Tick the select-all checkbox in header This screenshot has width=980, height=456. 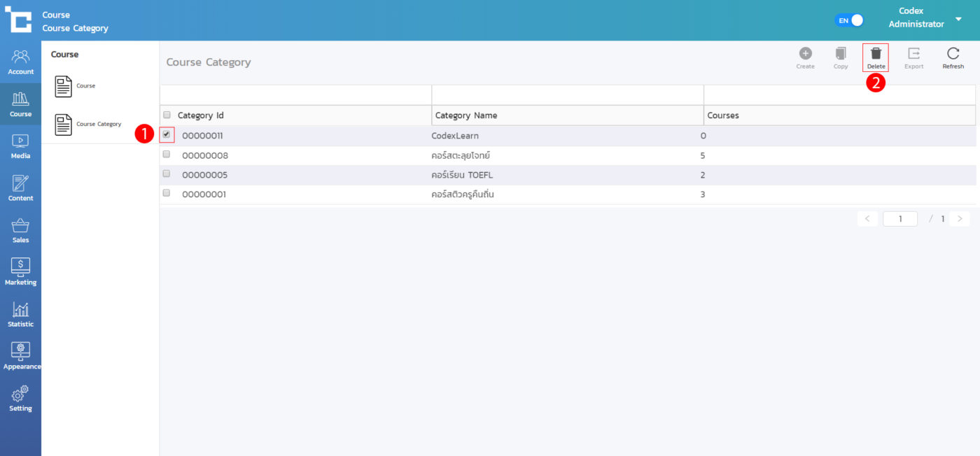(x=167, y=115)
